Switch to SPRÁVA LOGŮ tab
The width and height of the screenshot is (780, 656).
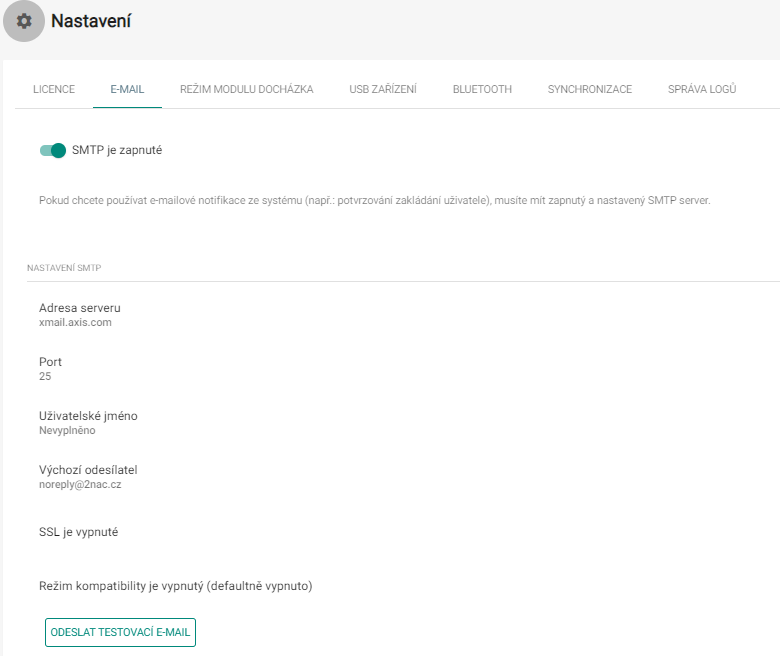click(702, 90)
